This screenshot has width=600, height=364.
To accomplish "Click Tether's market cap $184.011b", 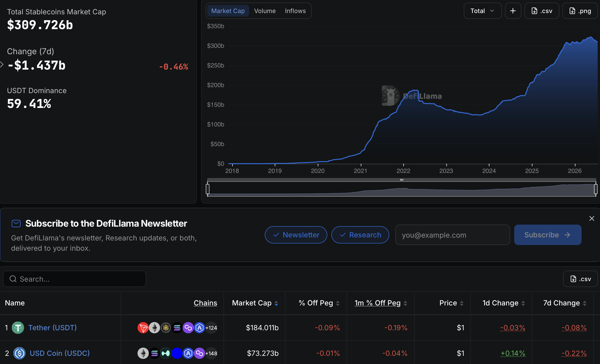I will pos(262,328).
